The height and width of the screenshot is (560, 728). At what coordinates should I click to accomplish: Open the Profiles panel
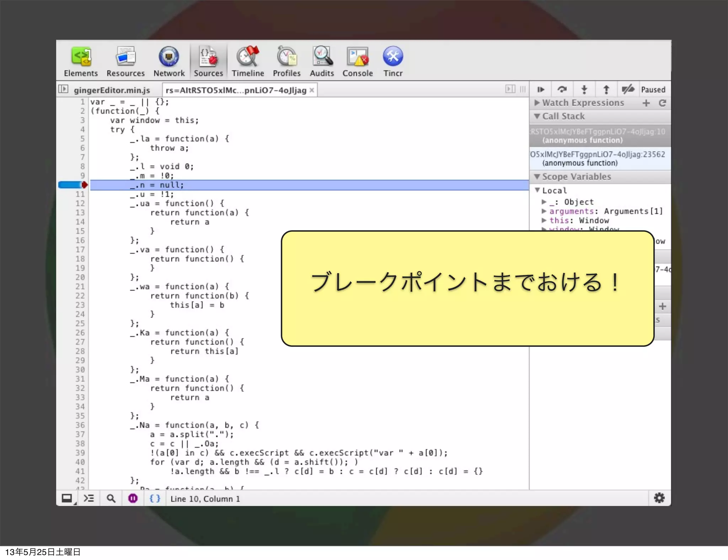287,61
